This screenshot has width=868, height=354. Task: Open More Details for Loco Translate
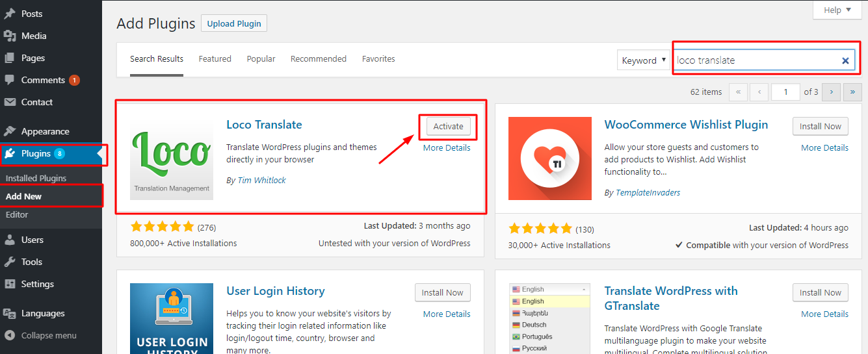point(447,147)
